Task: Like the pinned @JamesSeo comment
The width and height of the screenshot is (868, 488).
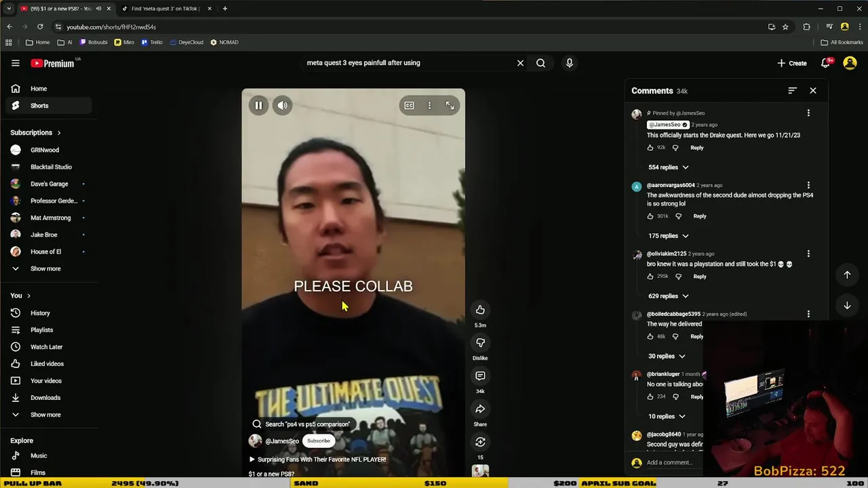Action: pyautogui.click(x=650, y=148)
